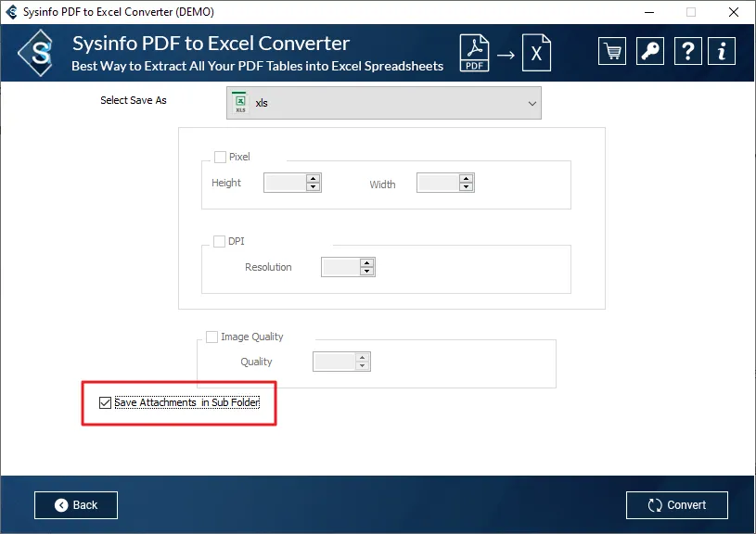Click the Height input field

tap(284, 183)
